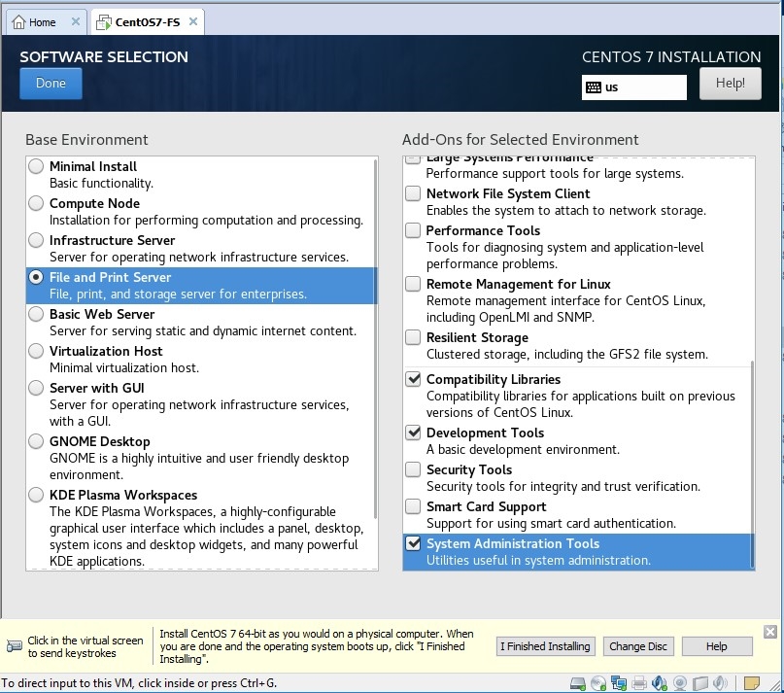Click the webcam device status icon
The width and height of the screenshot is (784, 693).
680,683
